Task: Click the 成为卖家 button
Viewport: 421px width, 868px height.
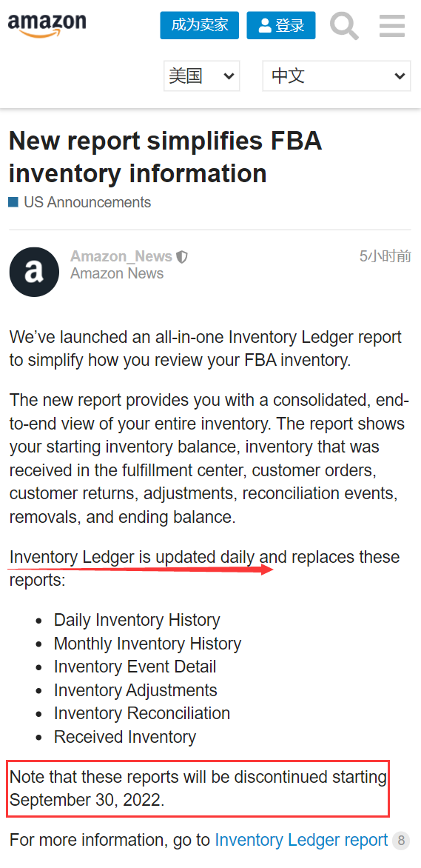Action: (200, 25)
